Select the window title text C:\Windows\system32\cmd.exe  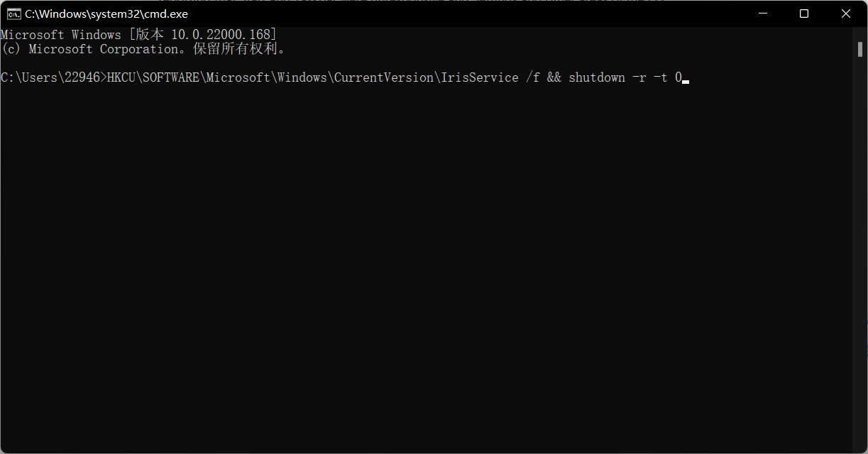[x=106, y=13]
